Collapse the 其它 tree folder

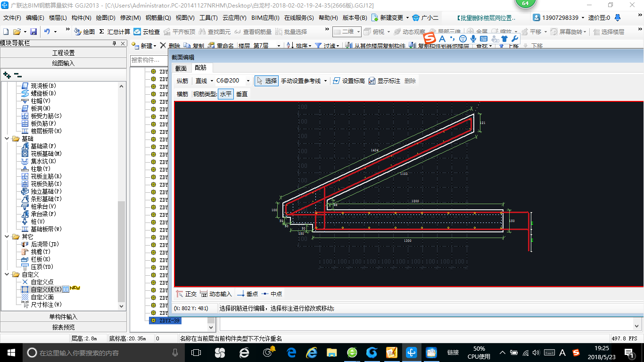click(x=7, y=237)
